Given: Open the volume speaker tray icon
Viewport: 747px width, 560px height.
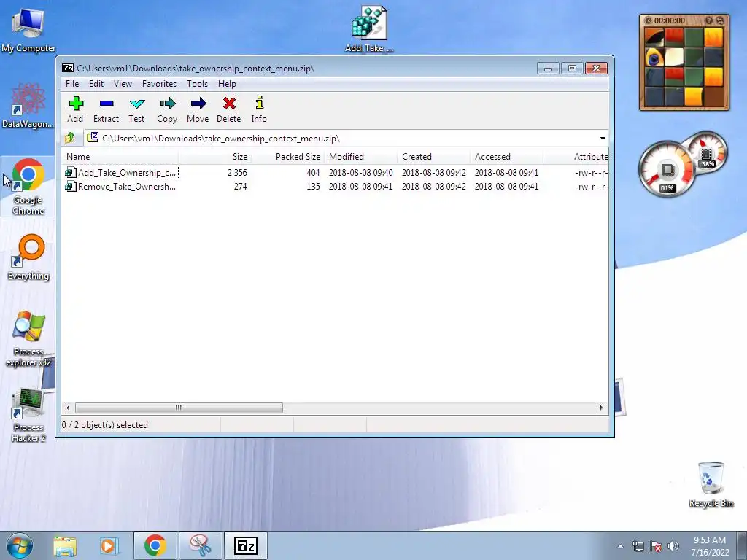Looking at the screenshot, I should click(x=673, y=546).
